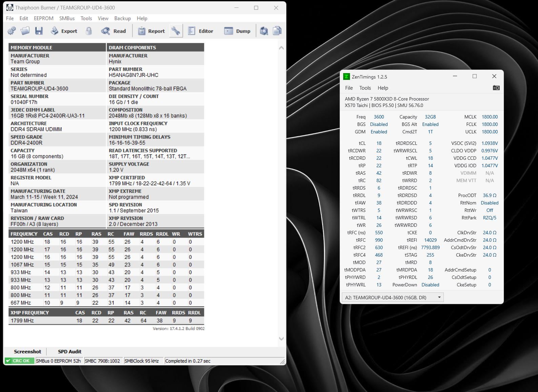Click the report scrollbar up arrow
Image resolution: width=538 pixels, height=392 pixels.
click(x=281, y=48)
